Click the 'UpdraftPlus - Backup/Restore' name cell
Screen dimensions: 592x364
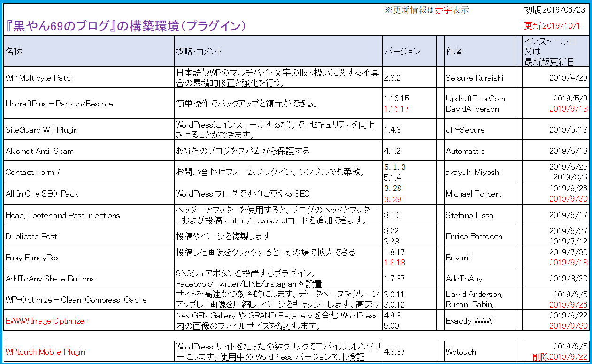click(x=89, y=104)
